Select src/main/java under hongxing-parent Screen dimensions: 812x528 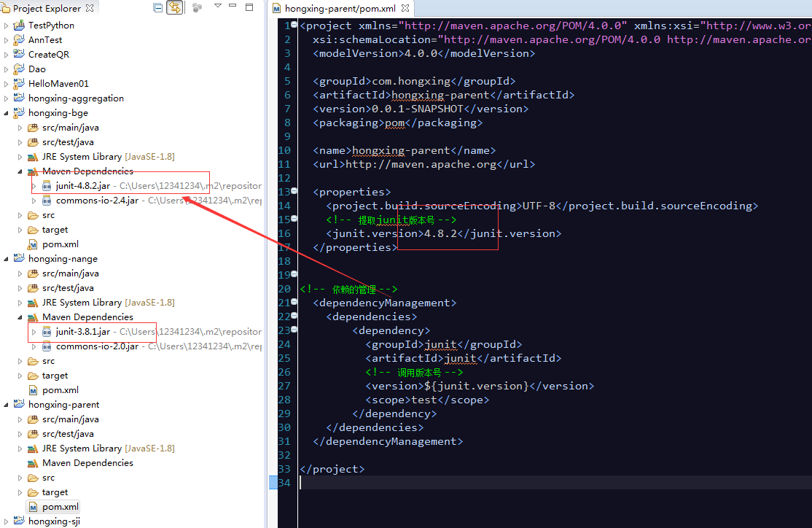(71, 419)
